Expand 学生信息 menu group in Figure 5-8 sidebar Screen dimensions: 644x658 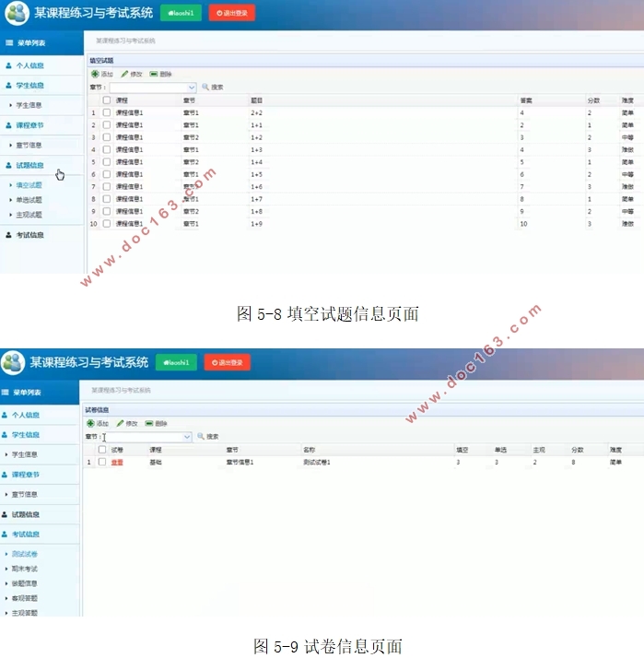click(x=29, y=85)
